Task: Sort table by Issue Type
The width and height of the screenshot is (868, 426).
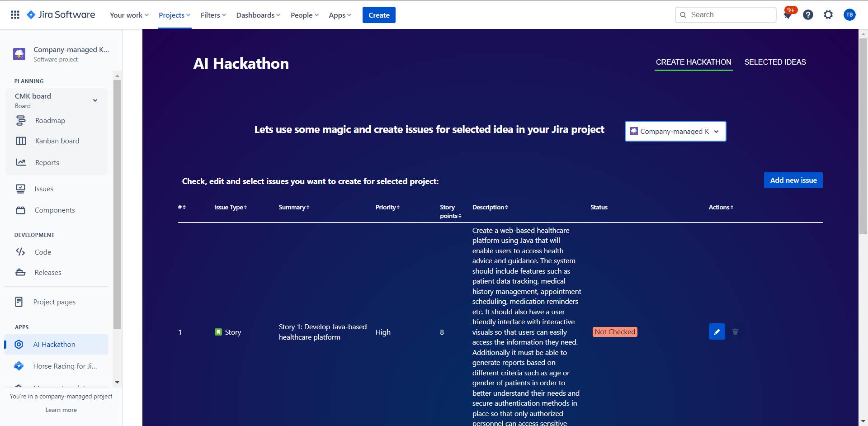Action: click(231, 207)
